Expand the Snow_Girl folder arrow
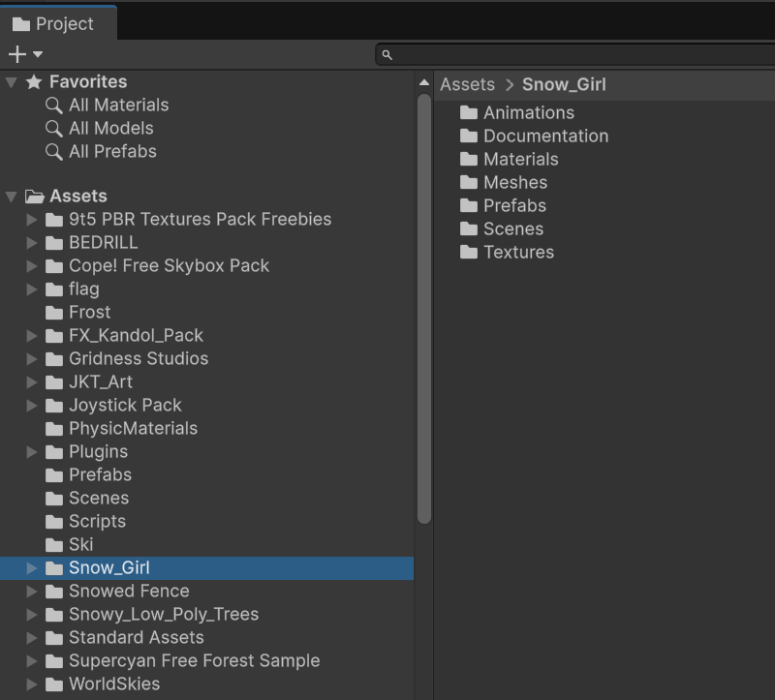 (32, 568)
